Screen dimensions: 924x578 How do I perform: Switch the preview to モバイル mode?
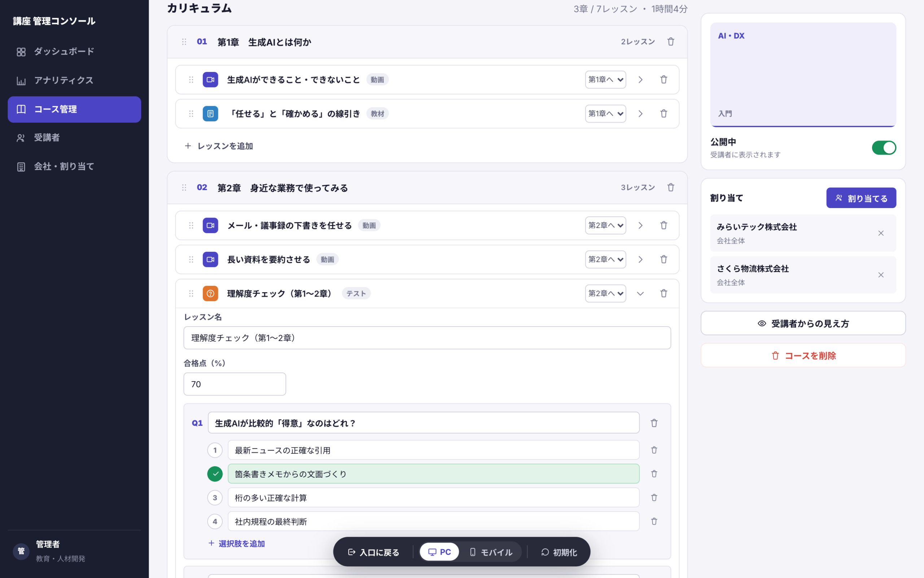pos(491,552)
